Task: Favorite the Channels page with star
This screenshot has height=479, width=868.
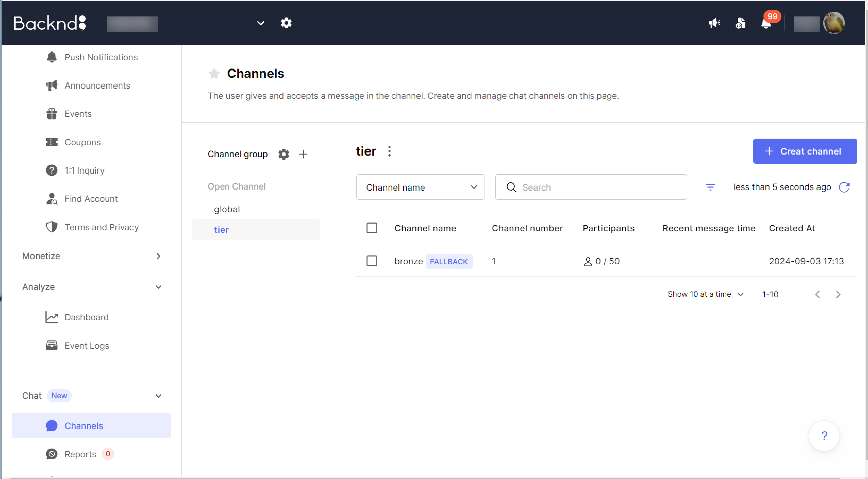Action: click(x=214, y=73)
